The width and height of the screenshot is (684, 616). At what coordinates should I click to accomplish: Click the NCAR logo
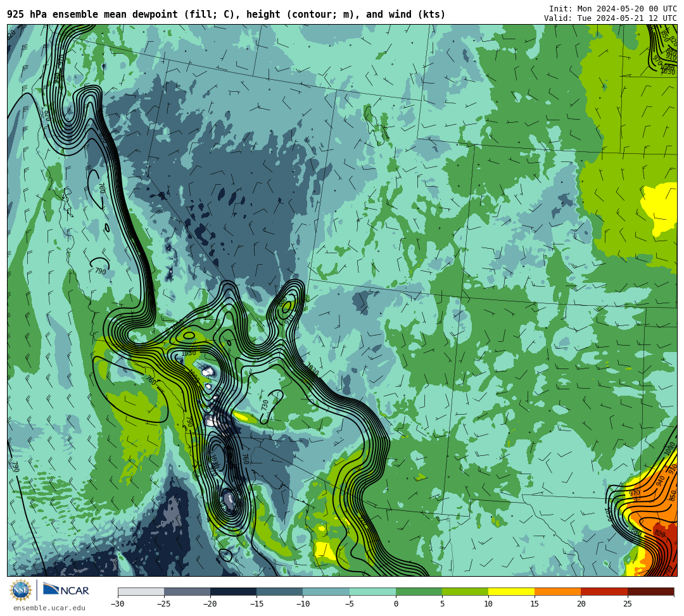tap(66, 591)
